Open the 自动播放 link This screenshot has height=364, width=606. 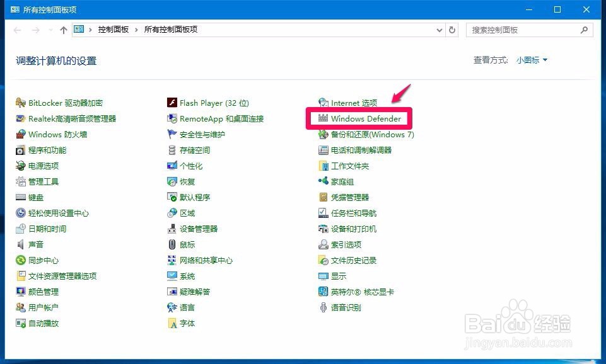coord(44,324)
